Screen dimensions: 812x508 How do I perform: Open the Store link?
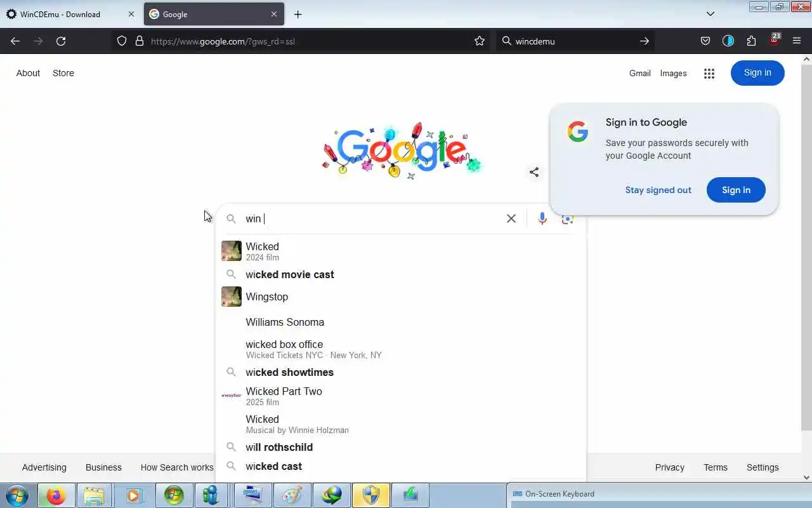coord(63,73)
